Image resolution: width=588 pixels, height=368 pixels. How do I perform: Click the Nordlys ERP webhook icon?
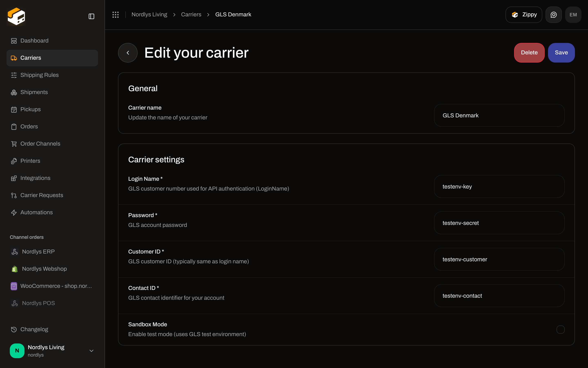pos(14,252)
